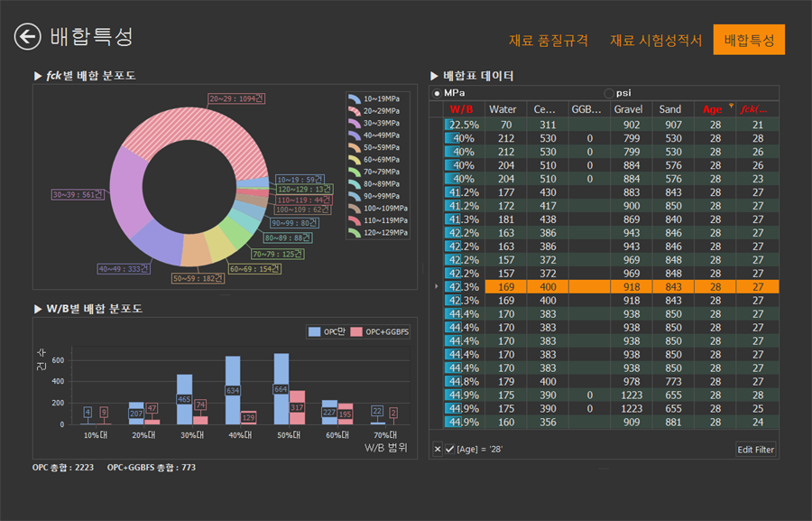
Task: Open the 재료 품질규격 tab
Action: pyautogui.click(x=549, y=40)
